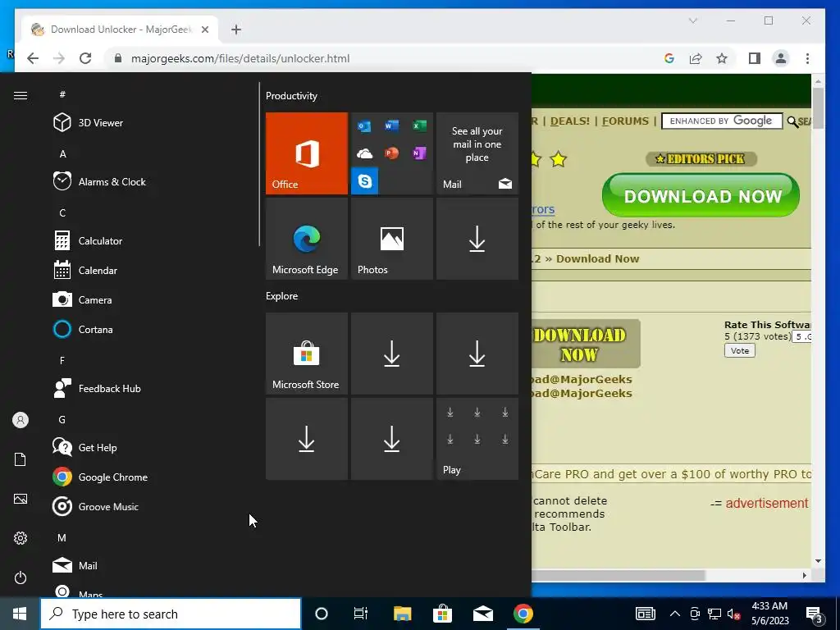Open Microsoft Store on taskbar

[442, 614]
